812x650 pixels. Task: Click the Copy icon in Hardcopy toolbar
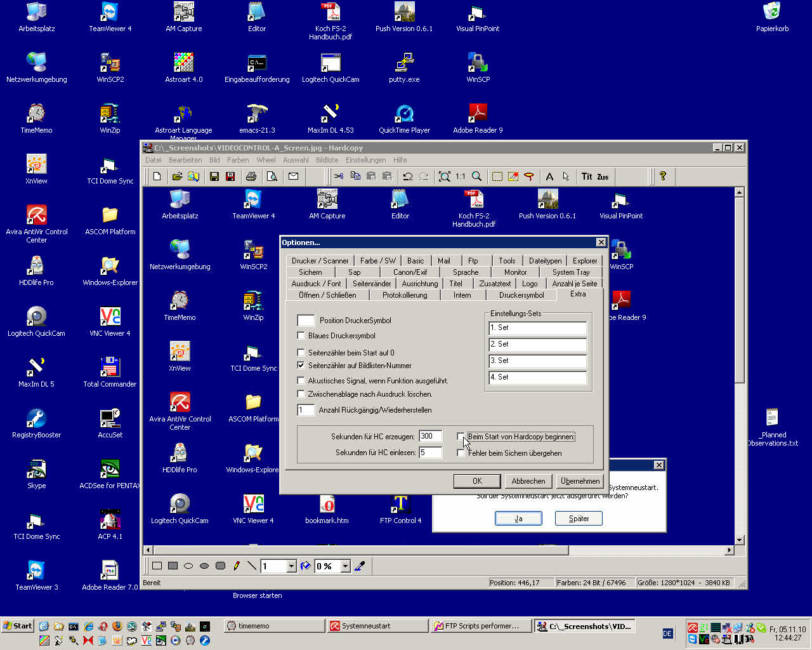355,176
